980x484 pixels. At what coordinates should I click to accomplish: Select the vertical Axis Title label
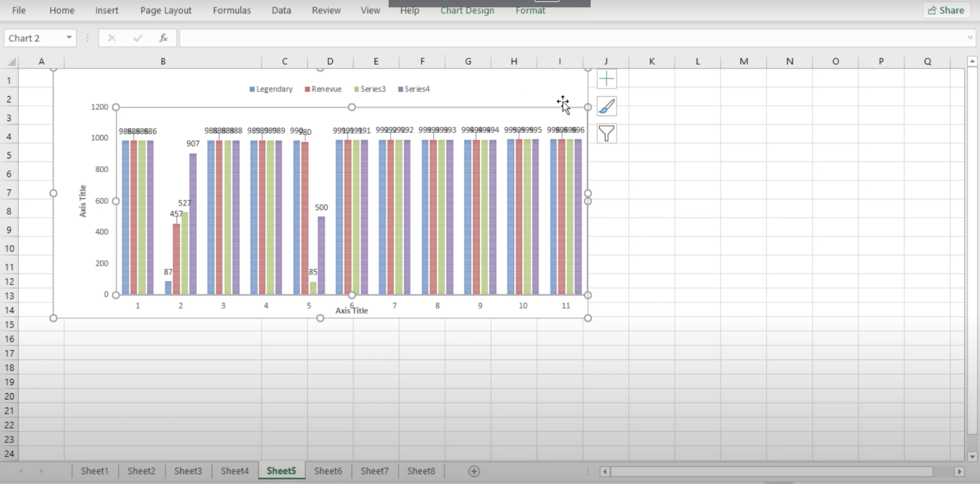coord(83,201)
